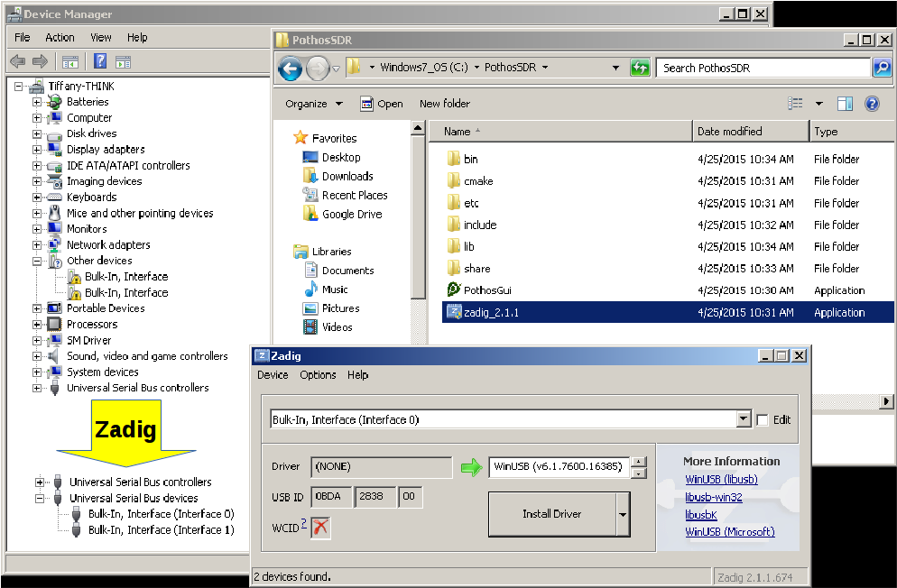This screenshot has height=588, width=897.
Task: Collapse the Tiffany-THINK root node
Action: [x=18, y=87]
